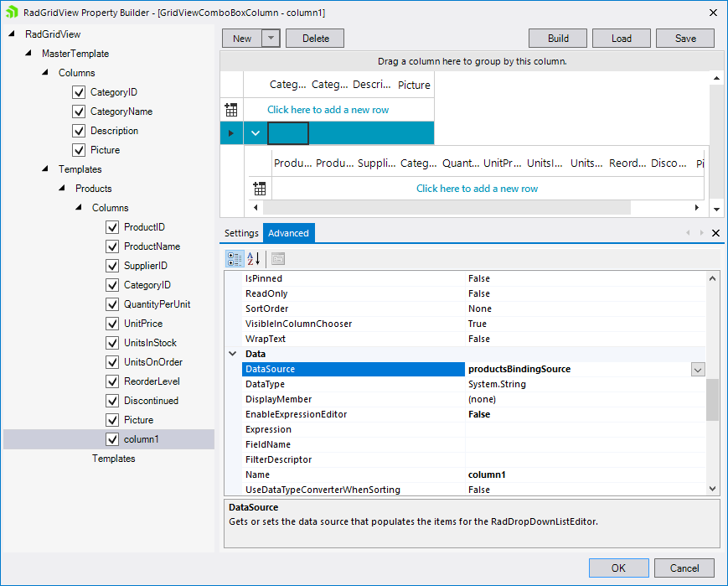Click the new-row table icon in the Products child grid
This screenshot has height=586, width=728.
(x=260, y=189)
